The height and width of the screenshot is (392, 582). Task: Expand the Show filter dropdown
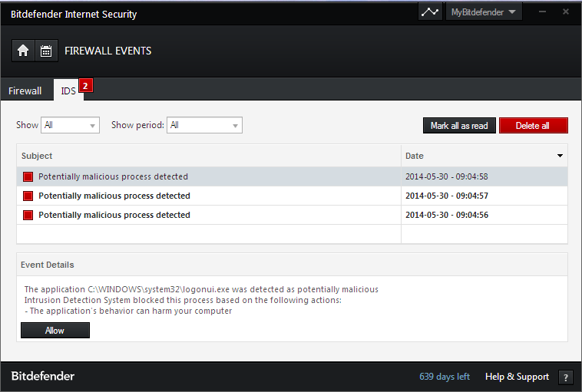point(70,125)
